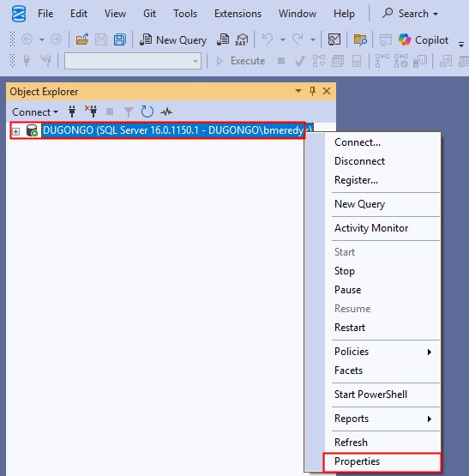
Task: Open the Window menu
Action: coord(298,14)
